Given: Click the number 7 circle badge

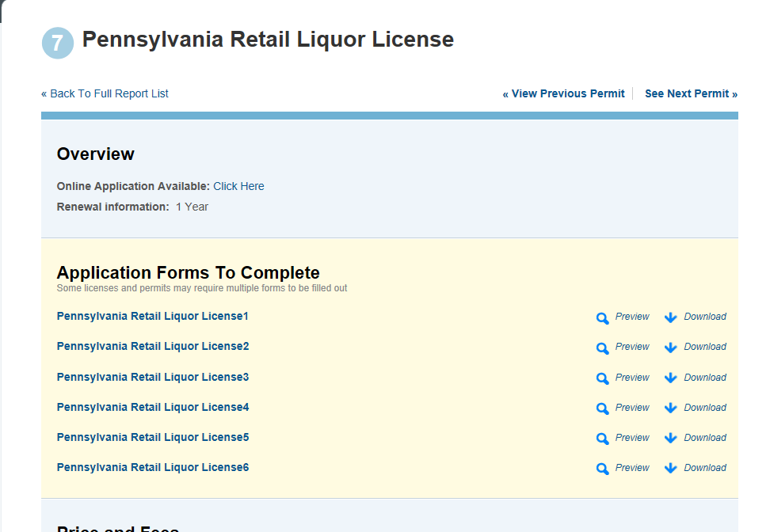Looking at the screenshot, I should click(x=58, y=43).
